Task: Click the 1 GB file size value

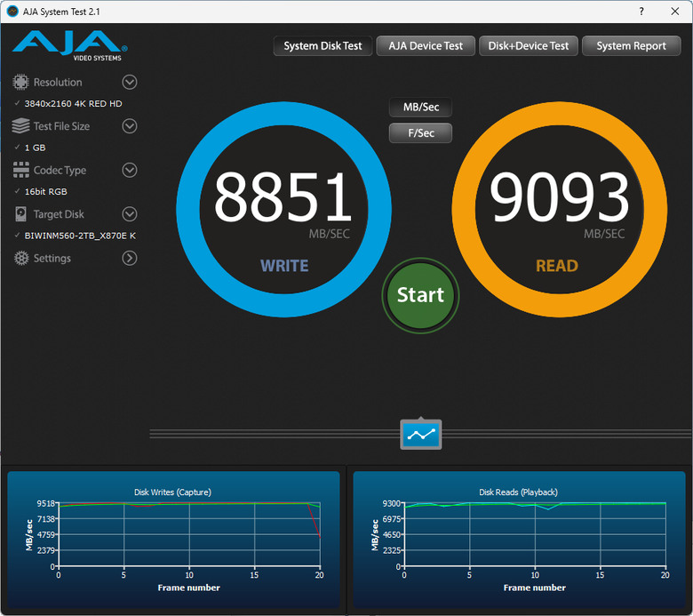Action: click(x=36, y=148)
